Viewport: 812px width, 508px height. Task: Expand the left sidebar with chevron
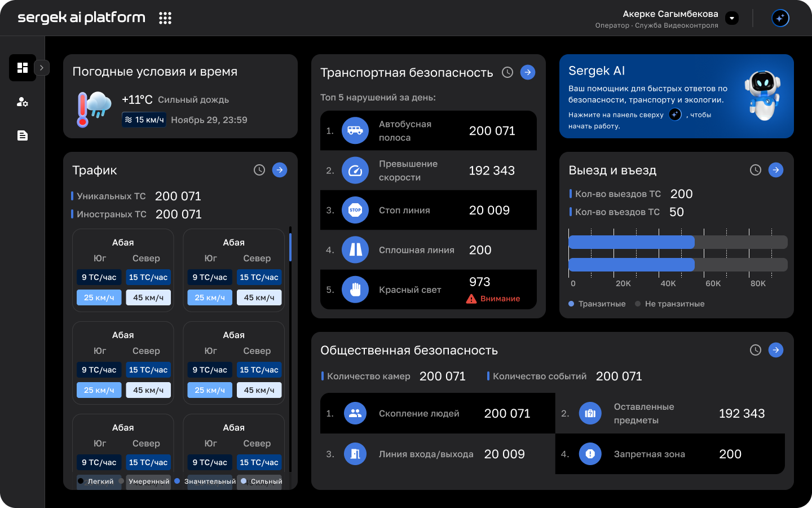pyautogui.click(x=42, y=68)
